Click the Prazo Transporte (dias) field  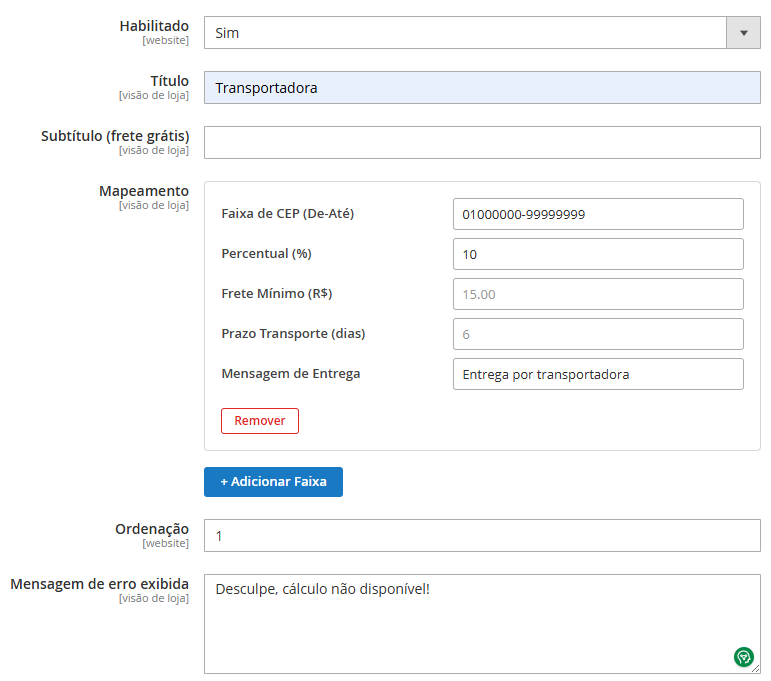pyautogui.click(x=598, y=334)
